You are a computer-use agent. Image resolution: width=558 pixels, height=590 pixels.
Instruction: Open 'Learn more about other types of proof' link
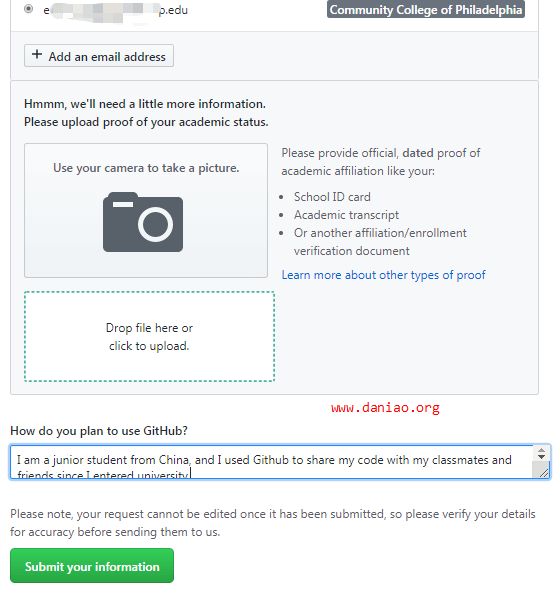tap(383, 275)
